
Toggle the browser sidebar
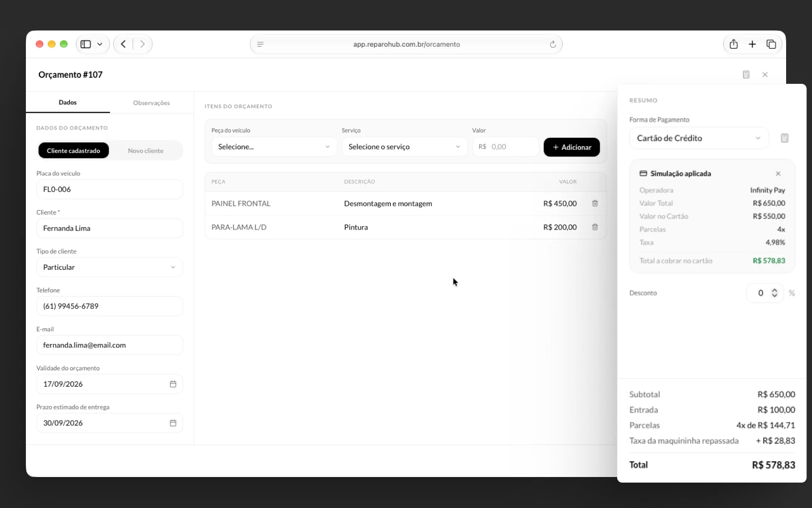(86, 44)
